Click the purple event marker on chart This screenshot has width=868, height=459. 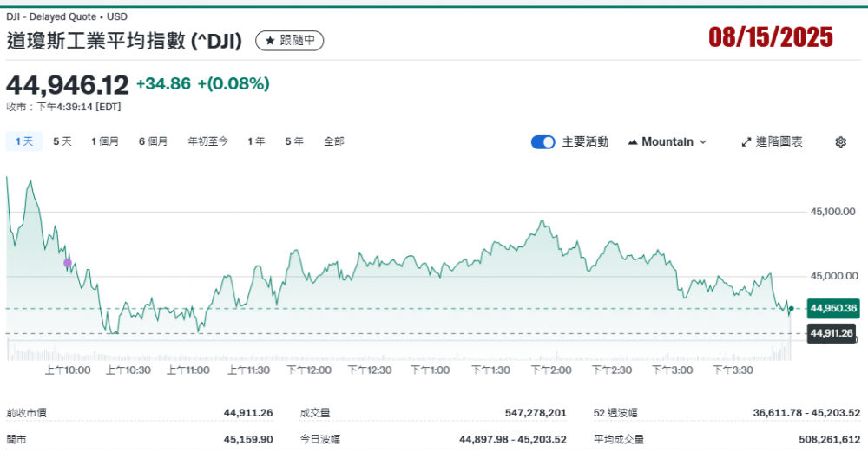coord(68,262)
